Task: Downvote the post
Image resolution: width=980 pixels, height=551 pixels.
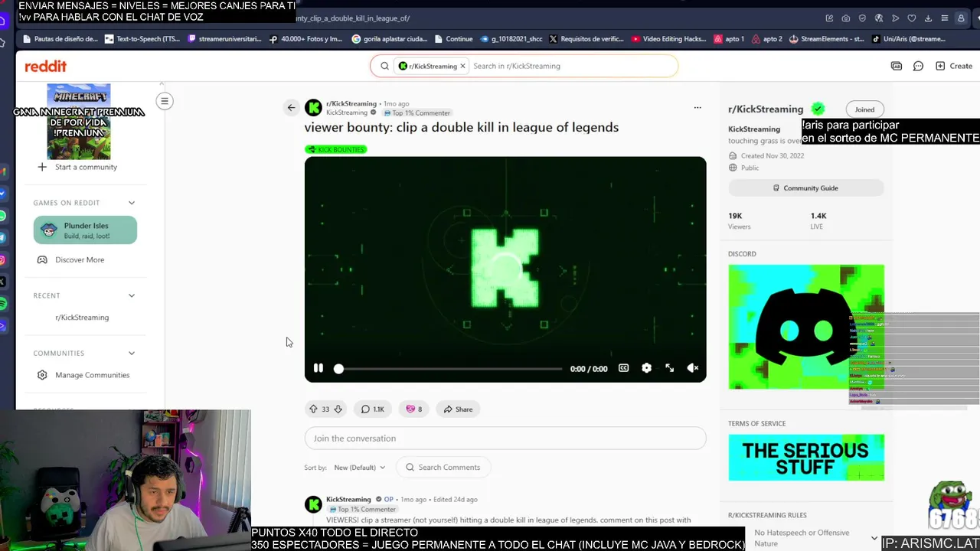Action: click(338, 409)
